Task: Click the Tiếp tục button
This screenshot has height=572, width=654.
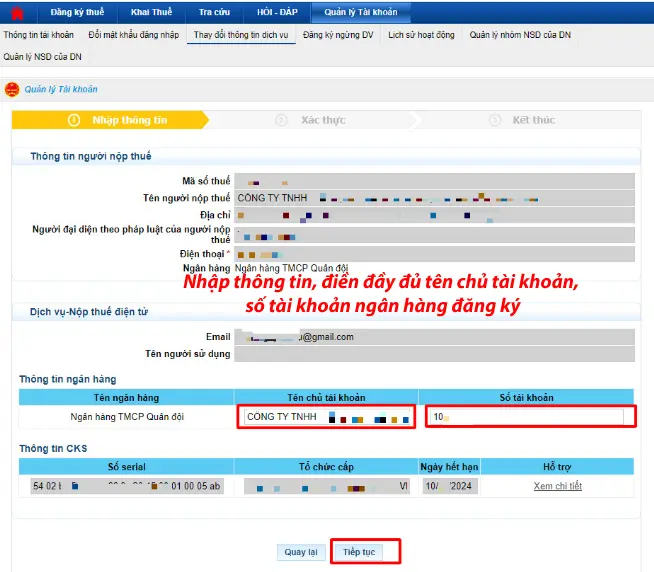Action: (x=359, y=552)
